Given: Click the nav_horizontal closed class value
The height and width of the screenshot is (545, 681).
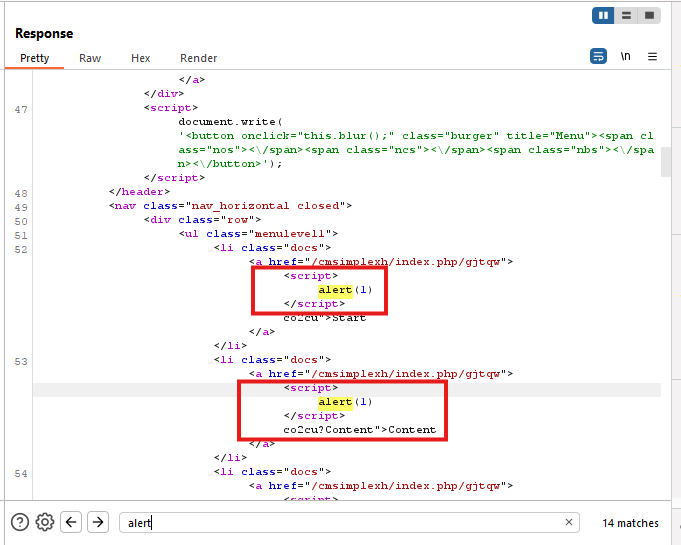Looking at the screenshot, I should 265,206.
